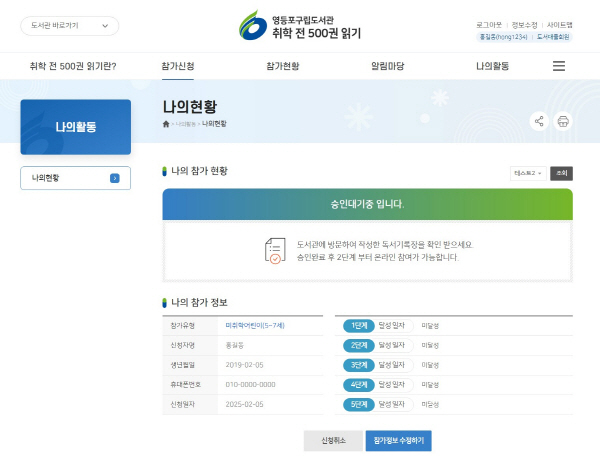Open the 나의활동 top menu
Viewport: 600px width, 461px height.
tap(492, 66)
